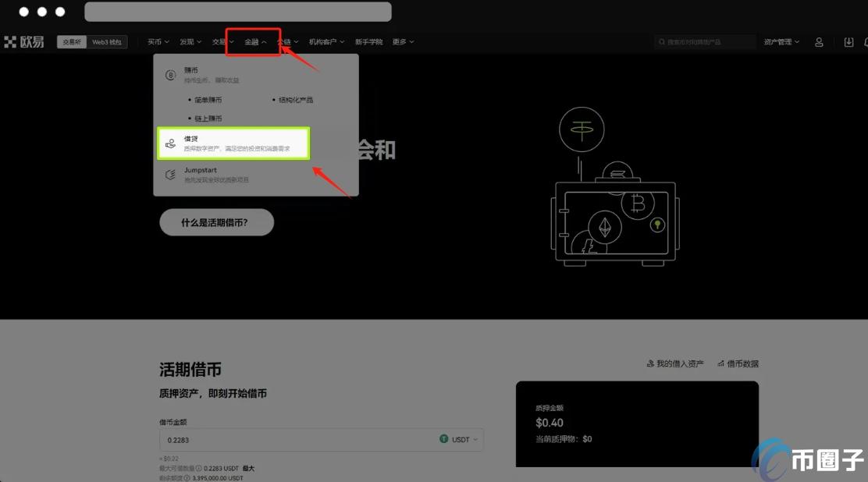868x482 pixels.
Task: Click the $0.40 pledge amount
Action: [x=550, y=423]
